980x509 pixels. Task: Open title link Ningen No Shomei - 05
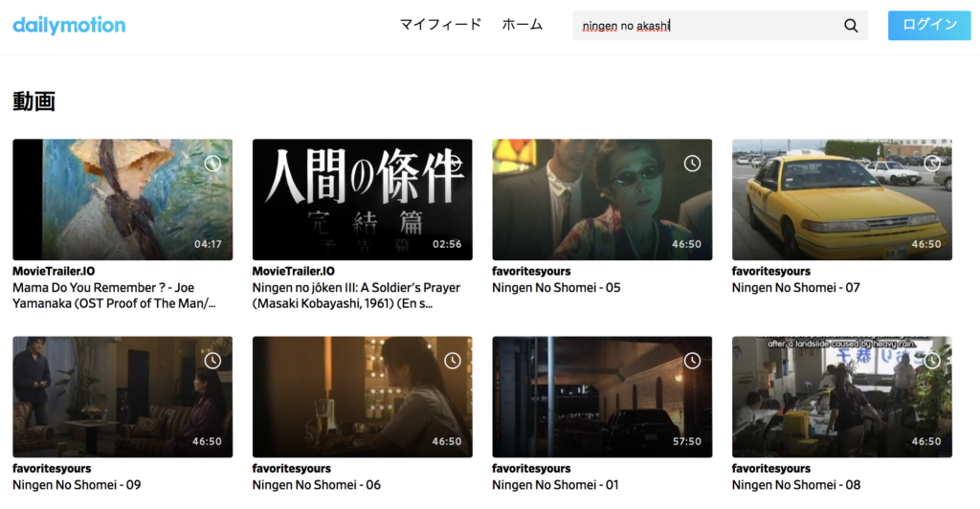pos(556,287)
